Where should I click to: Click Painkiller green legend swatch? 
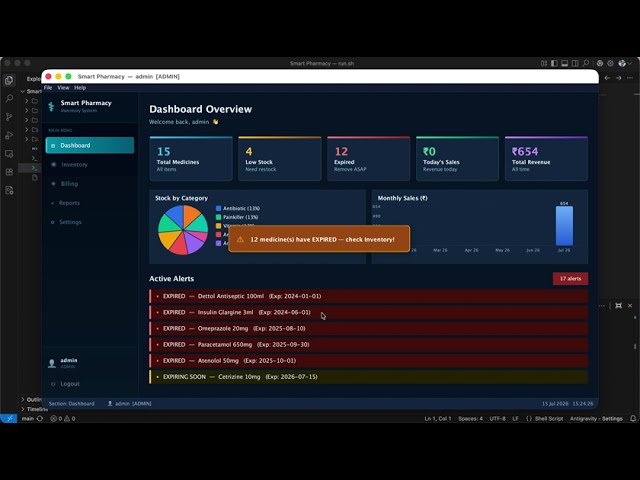pyautogui.click(x=218, y=217)
